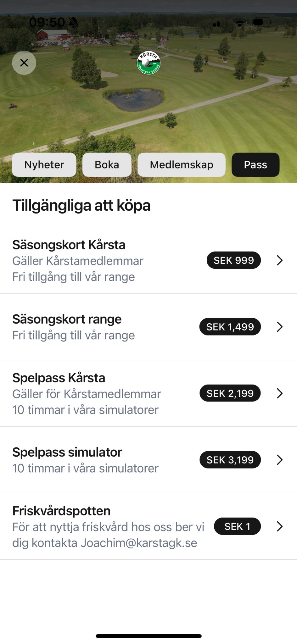Close the club page with X button

coord(24,63)
